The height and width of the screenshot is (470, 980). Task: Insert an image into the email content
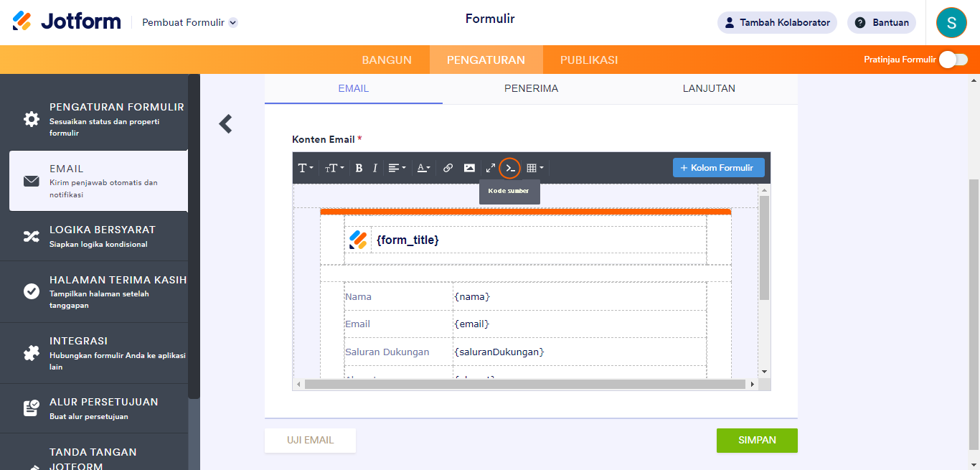pos(469,168)
